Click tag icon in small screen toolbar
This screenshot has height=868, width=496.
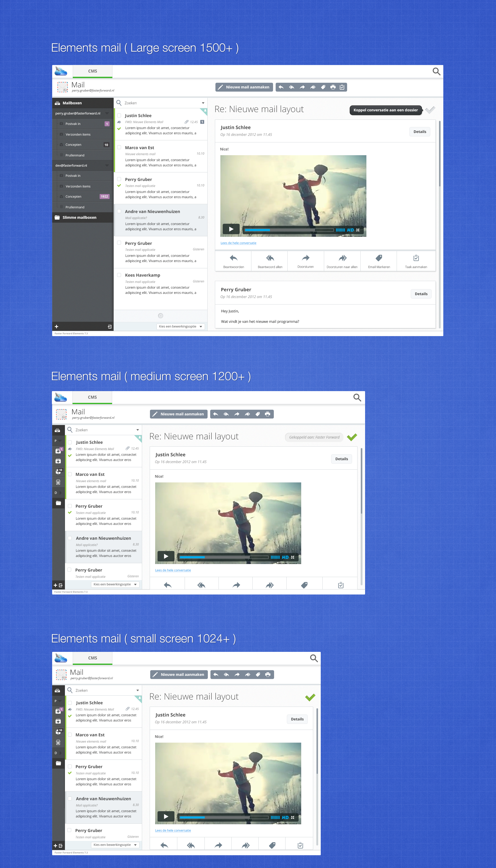(x=258, y=675)
